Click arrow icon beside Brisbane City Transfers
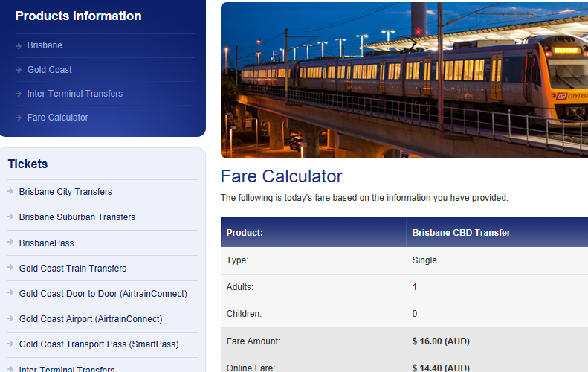 (10, 191)
